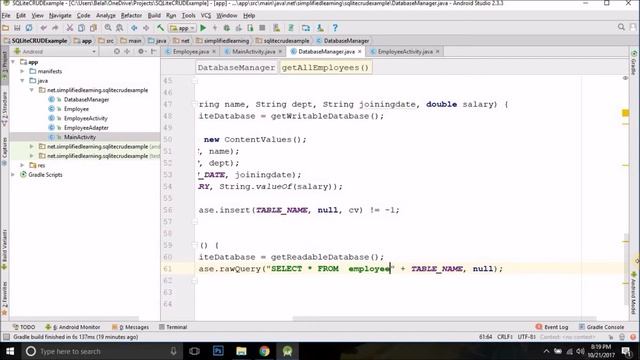The image size is (640, 360).
Task: Expand the Gradle Scripts node
Action: [13, 175]
